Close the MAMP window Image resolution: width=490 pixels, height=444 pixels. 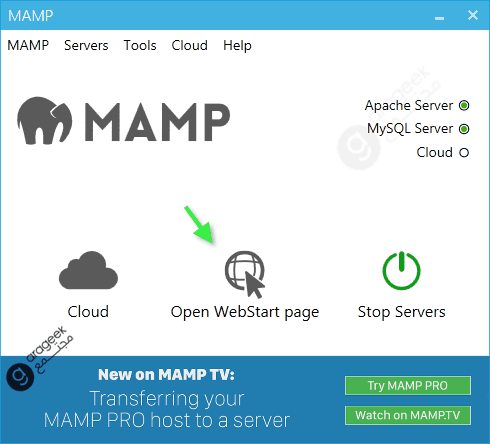pyautogui.click(x=473, y=15)
